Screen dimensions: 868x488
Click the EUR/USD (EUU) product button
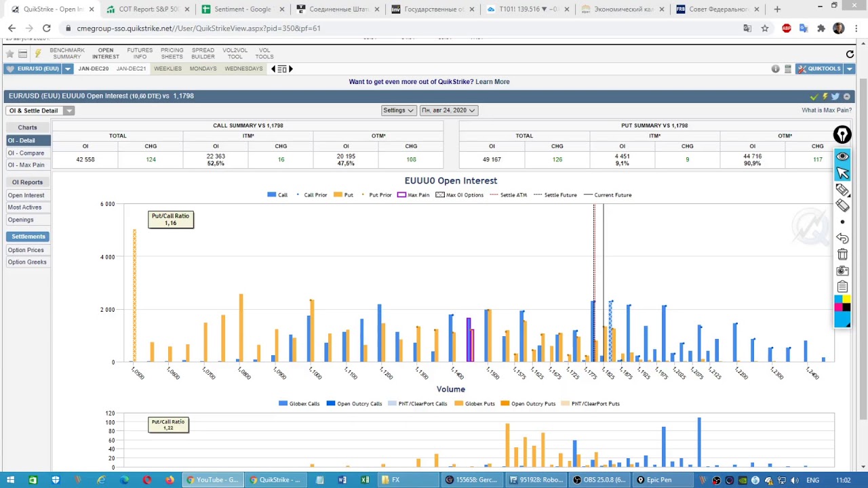[33, 69]
